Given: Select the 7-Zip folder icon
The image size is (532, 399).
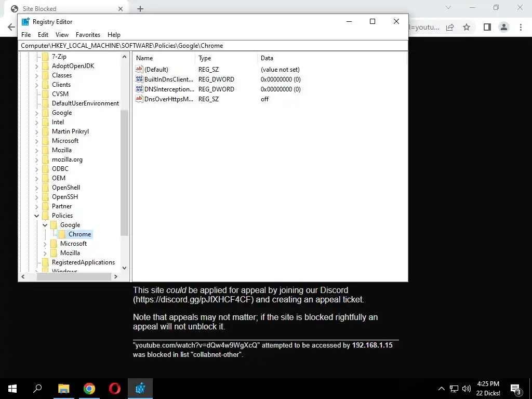Looking at the screenshot, I should tap(46, 57).
